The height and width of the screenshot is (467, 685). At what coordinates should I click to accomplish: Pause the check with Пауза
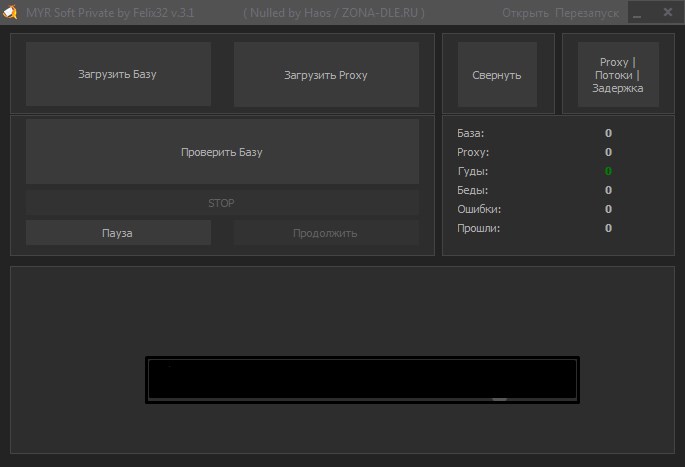pyautogui.click(x=118, y=233)
